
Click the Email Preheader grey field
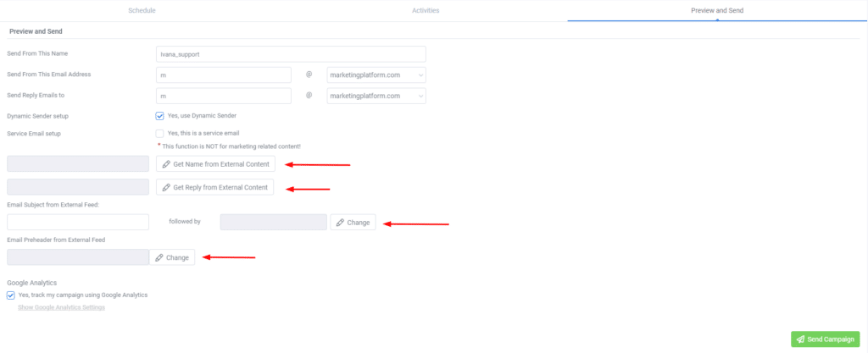point(78,257)
